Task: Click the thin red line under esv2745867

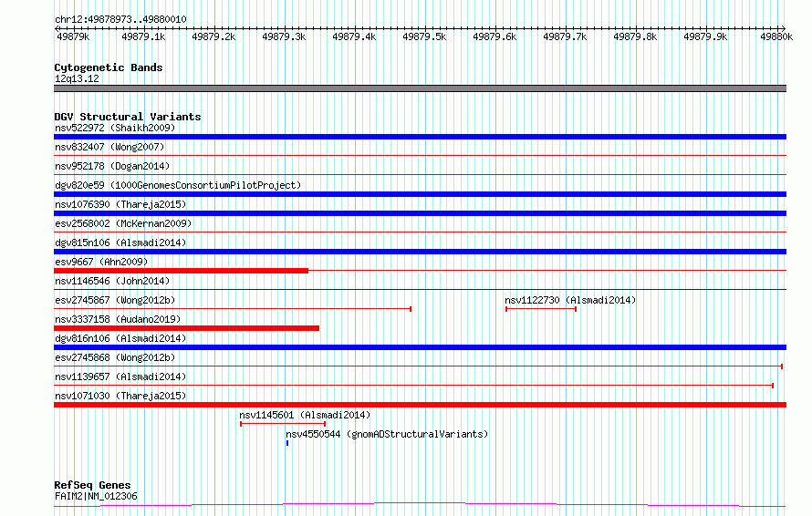Action: pyautogui.click(x=233, y=309)
